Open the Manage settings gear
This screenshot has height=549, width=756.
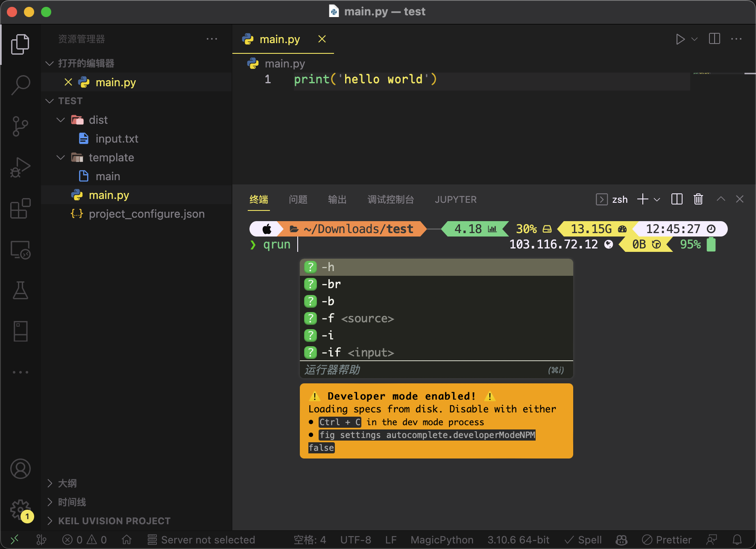click(x=20, y=509)
